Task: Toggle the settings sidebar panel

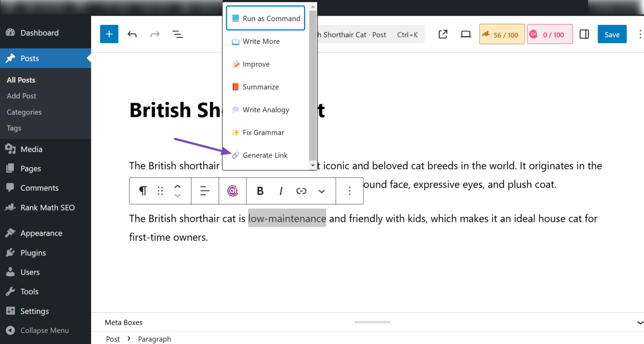Action: pos(584,34)
